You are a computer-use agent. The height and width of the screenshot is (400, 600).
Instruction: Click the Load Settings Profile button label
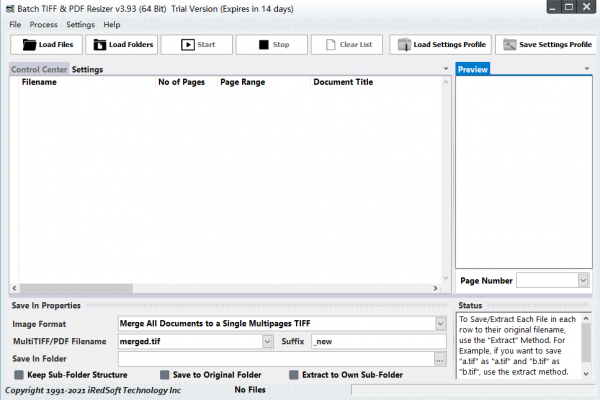(450, 45)
